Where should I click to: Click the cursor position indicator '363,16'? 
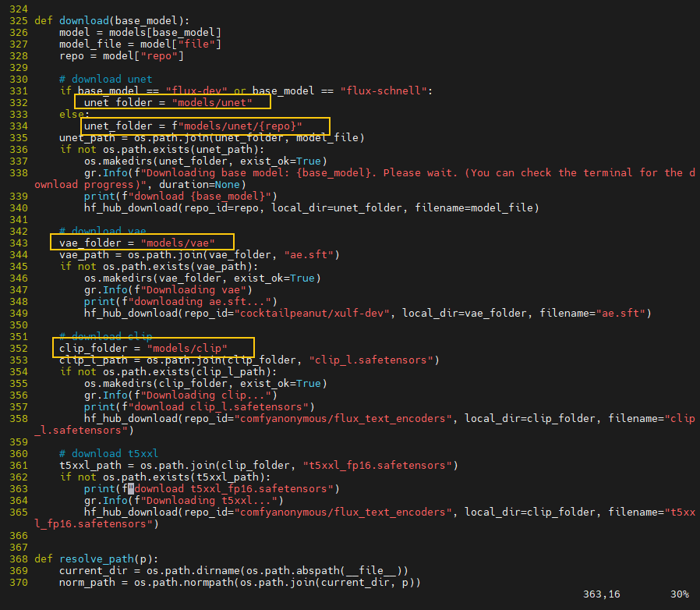[601, 594]
